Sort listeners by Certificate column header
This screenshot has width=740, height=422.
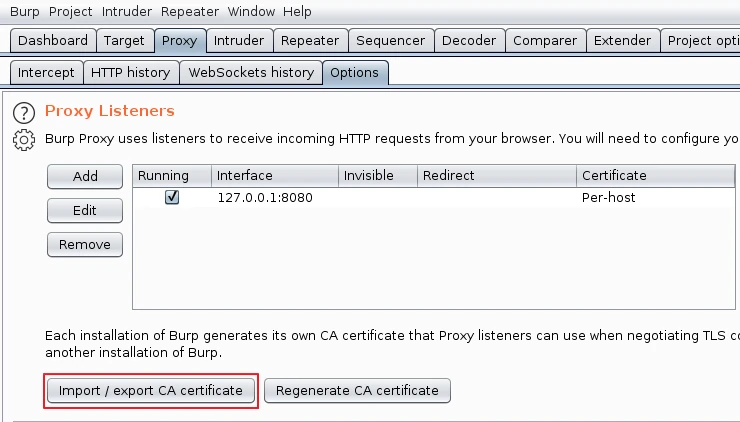[656, 176]
